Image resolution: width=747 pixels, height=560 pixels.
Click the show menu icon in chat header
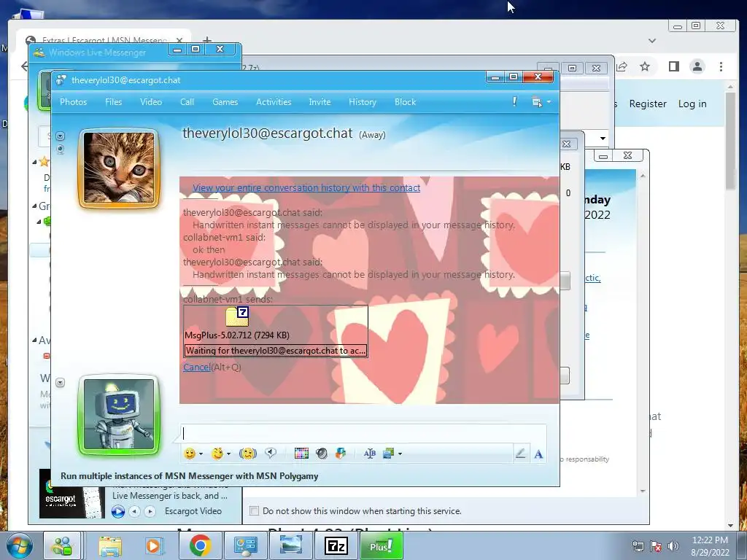(x=537, y=102)
